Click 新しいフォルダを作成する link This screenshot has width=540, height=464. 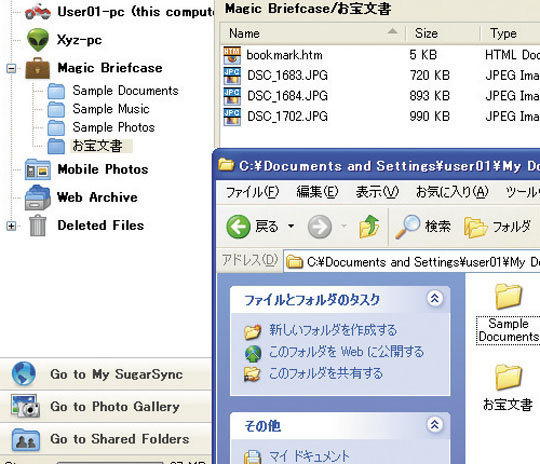tap(333, 330)
